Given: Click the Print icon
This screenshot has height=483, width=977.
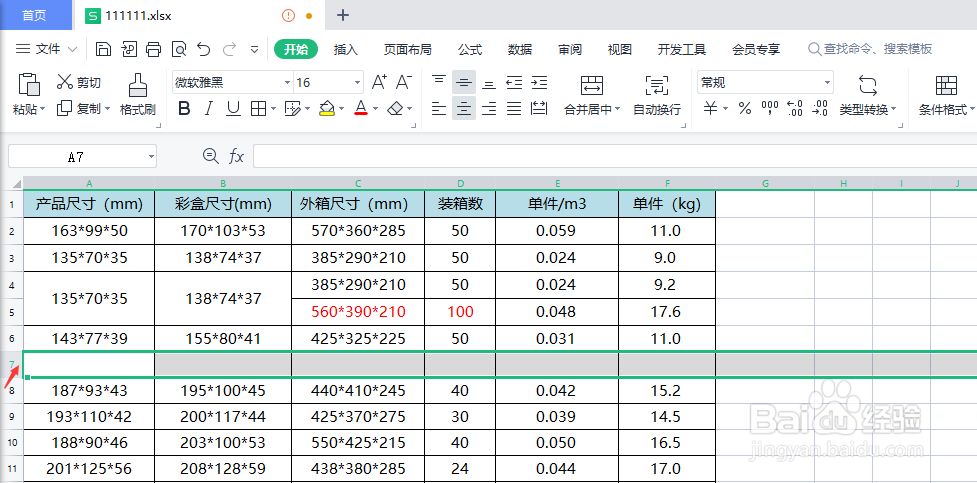Looking at the screenshot, I should 153,49.
